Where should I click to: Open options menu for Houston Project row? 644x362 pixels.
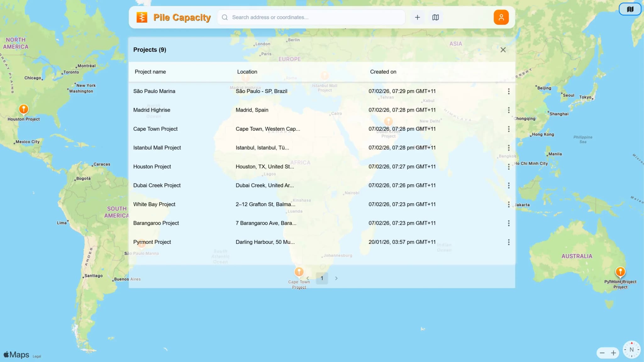508,167
